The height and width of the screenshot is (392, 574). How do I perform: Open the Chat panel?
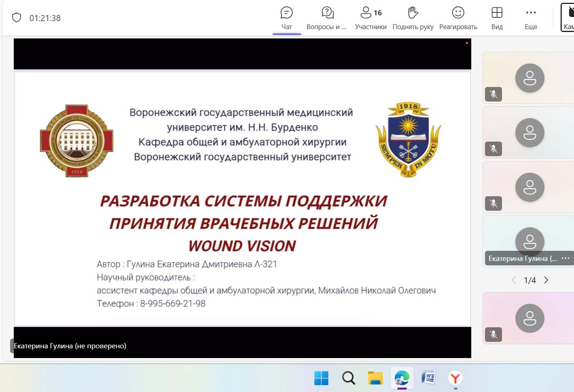286,18
